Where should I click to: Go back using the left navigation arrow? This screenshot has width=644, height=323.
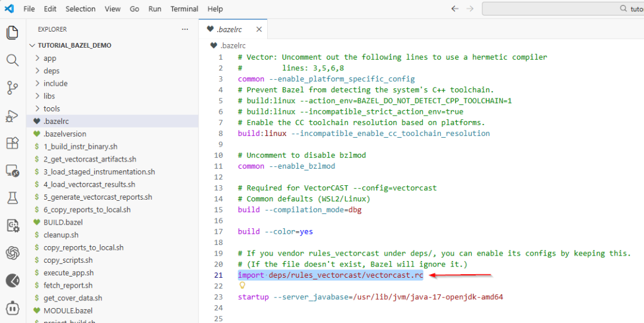(454, 8)
